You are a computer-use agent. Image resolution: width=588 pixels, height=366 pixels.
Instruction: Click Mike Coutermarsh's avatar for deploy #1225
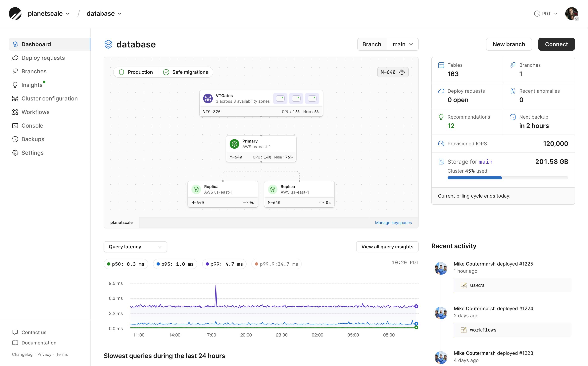click(441, 268)
